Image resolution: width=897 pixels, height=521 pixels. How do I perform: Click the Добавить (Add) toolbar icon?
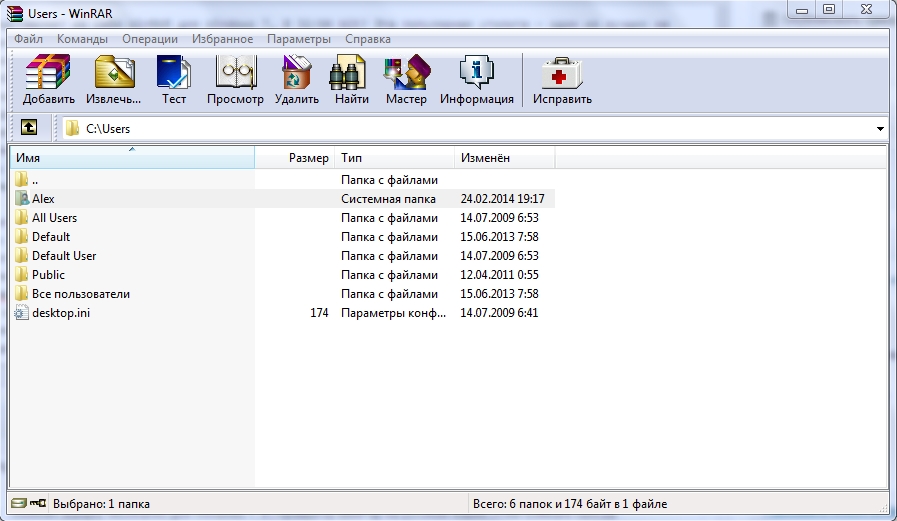pyautogui.click(x=48, y=71)
